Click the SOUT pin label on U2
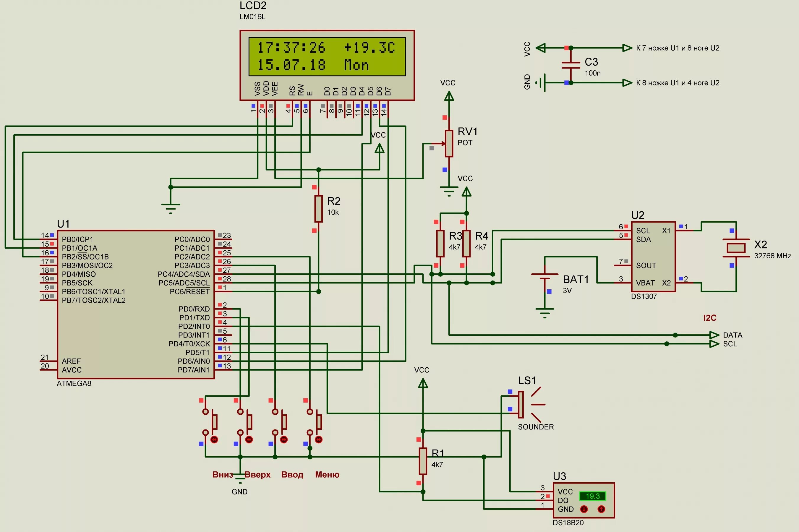799x532 pixels. (646, 265)
